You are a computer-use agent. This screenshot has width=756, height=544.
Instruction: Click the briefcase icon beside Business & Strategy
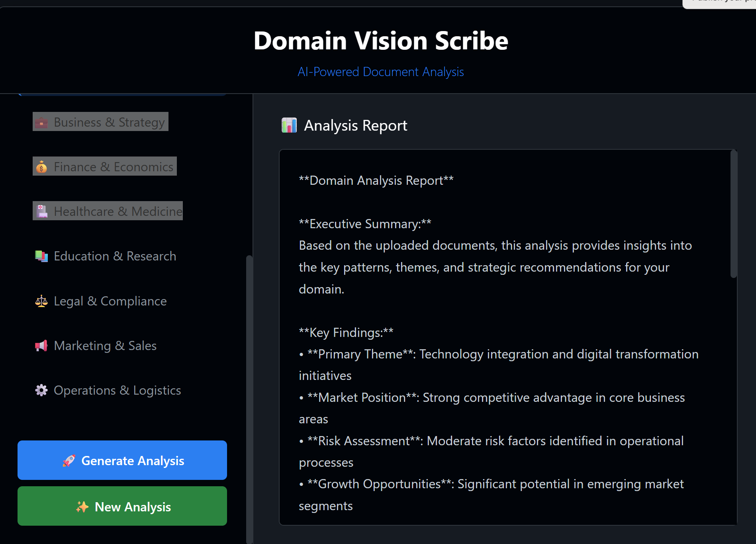(41, 122)
